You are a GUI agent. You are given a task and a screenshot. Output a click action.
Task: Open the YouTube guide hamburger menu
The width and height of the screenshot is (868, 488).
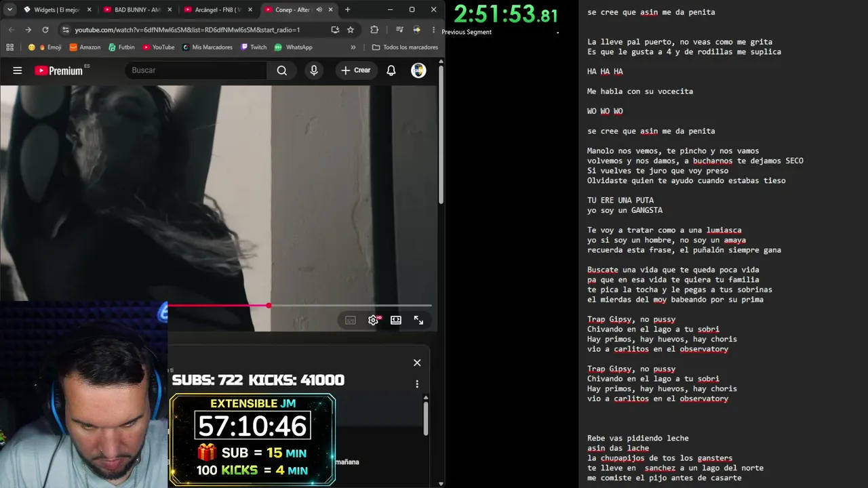pyautogui.click(x=18, y=70)
